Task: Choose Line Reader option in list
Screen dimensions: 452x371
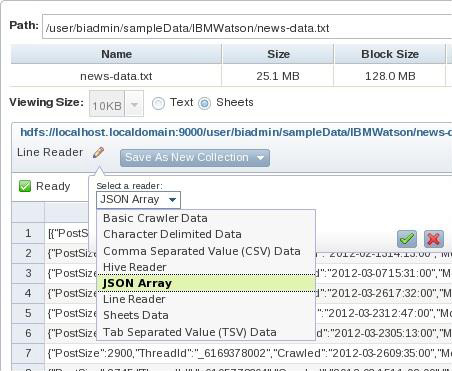Action: pos(206,299)
